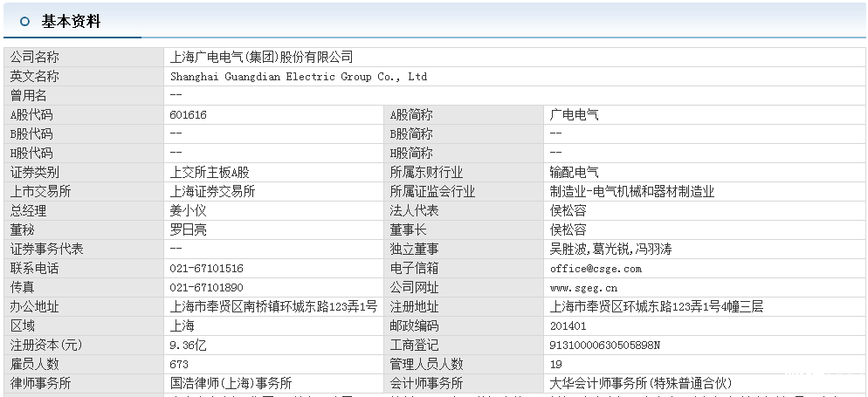This screenshot has width=868, height=397.
Task: Click the 注册资本(元) label cell
Action: (84, 346)
